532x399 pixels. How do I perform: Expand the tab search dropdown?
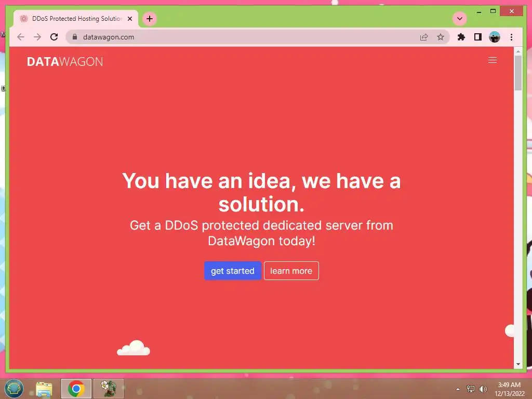(x=460, y=19)
